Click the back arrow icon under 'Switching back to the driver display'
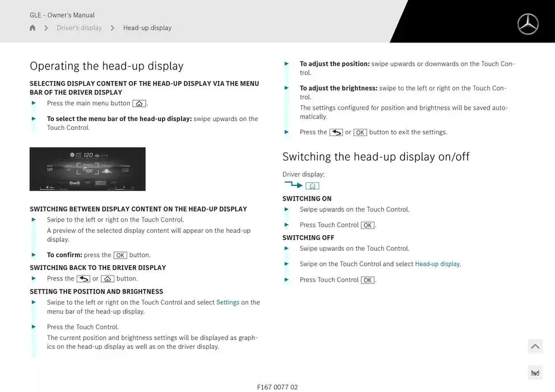 (83, 279)
